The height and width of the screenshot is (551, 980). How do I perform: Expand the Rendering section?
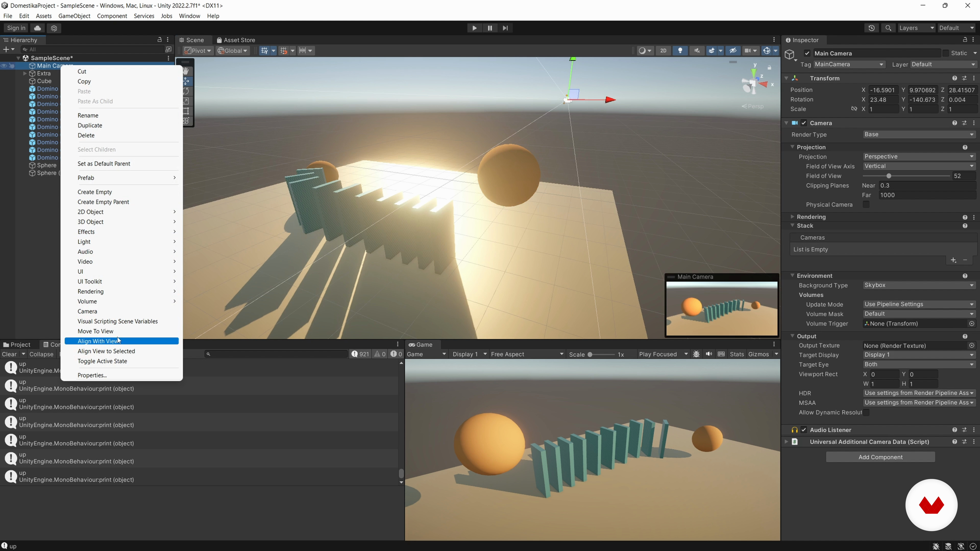pyautogui.click(x=792, y=217)
